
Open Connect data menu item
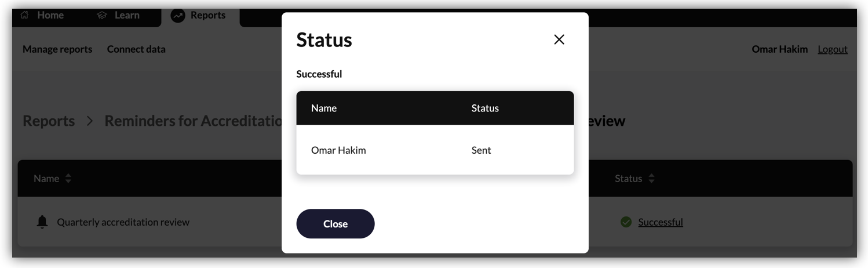tap(136, 49)
